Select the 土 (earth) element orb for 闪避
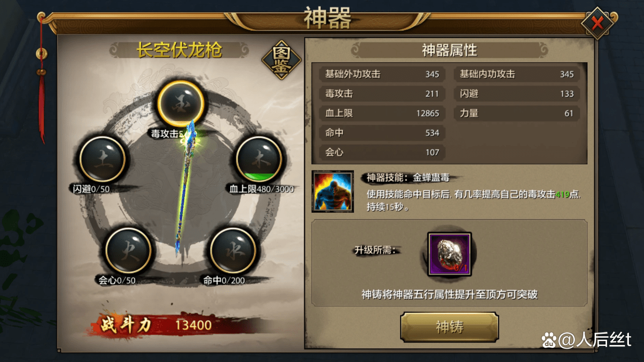 pos(102,159)
